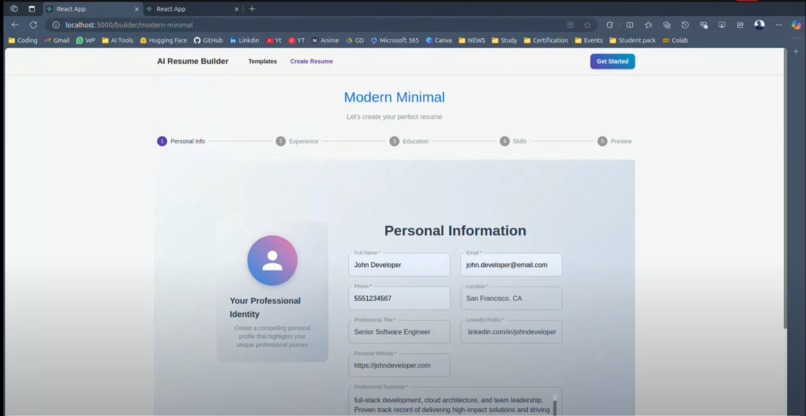This screenshot has height=416, width=806.
Task: Open the Collections icon
Action: pyautogui.click(x=667, y=25)
